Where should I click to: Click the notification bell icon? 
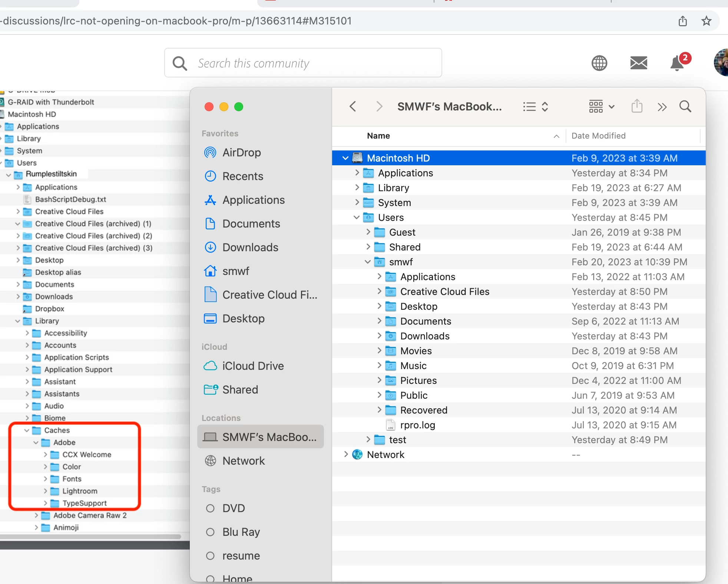[x=677, y=63]
